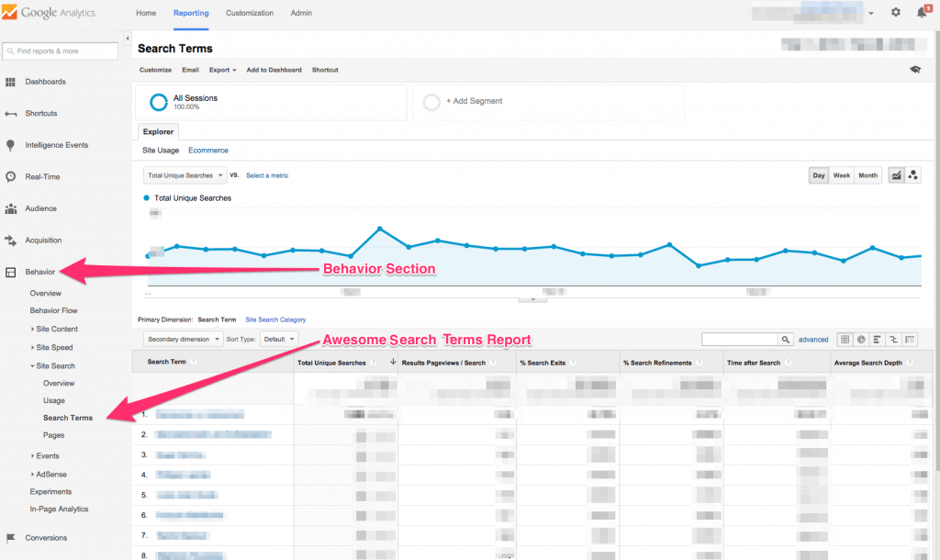The height and width of the screenshot is (560, 940).
Task: Click Add to Dashboard
Action: click(274, 70)
